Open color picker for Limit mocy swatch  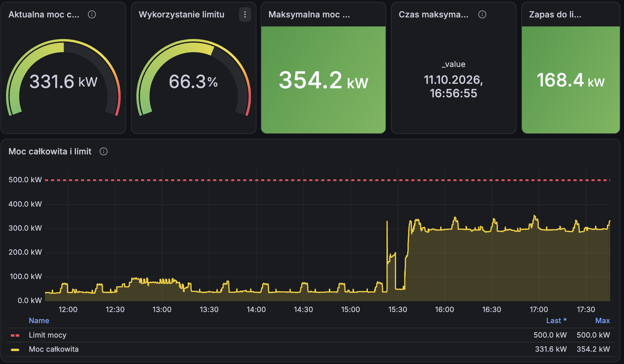click(x=15, y=335)
